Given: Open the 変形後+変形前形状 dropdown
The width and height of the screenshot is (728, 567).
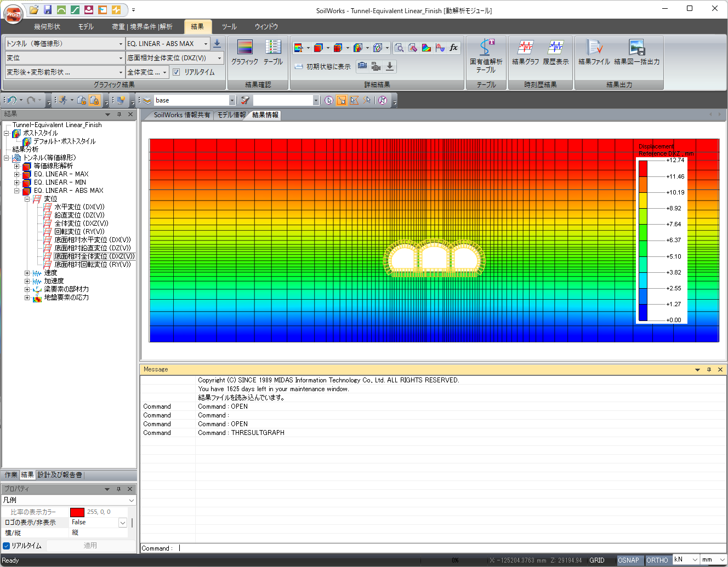Looking at the screenshot, I should tap(65, 72).
